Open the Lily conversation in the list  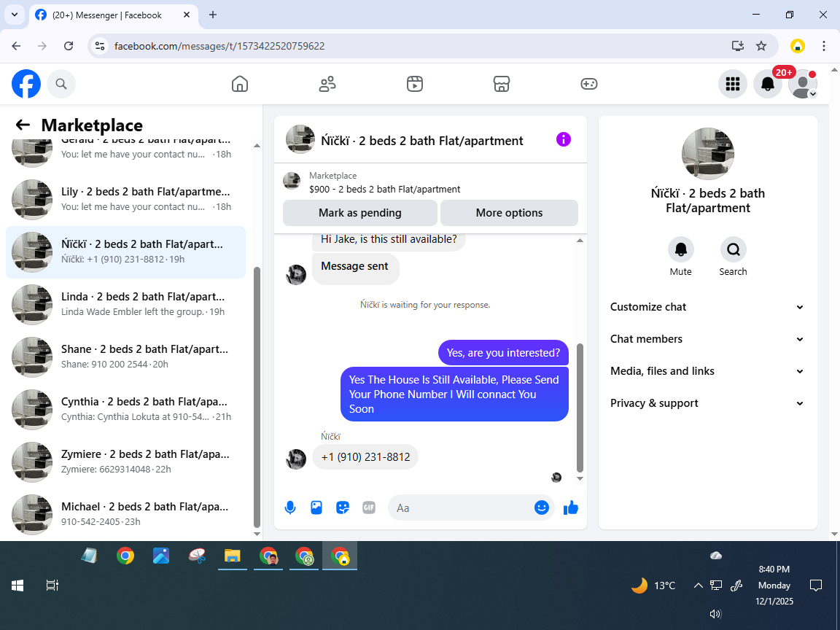click(x=126, y=199)
